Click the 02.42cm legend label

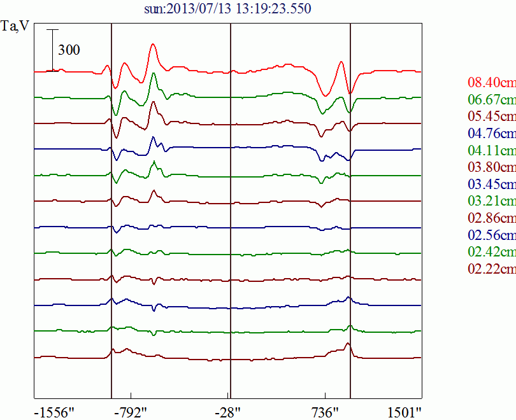492,252
